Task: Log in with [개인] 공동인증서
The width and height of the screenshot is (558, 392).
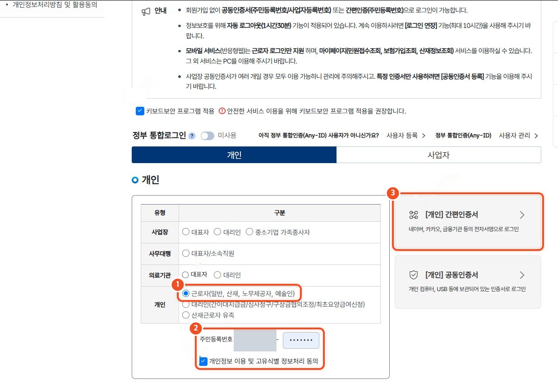Action: [468, 282]
